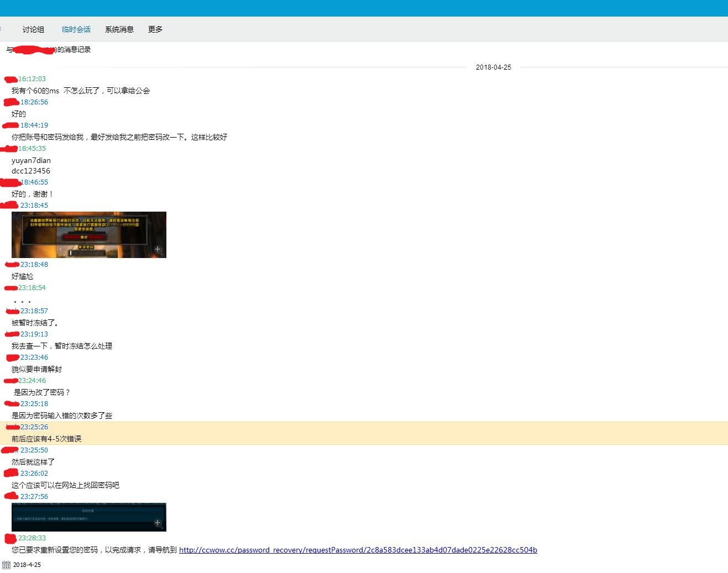Screen dimensions: 728x573
Task: Click the calendar icon at bottom left
Action: 7,565
